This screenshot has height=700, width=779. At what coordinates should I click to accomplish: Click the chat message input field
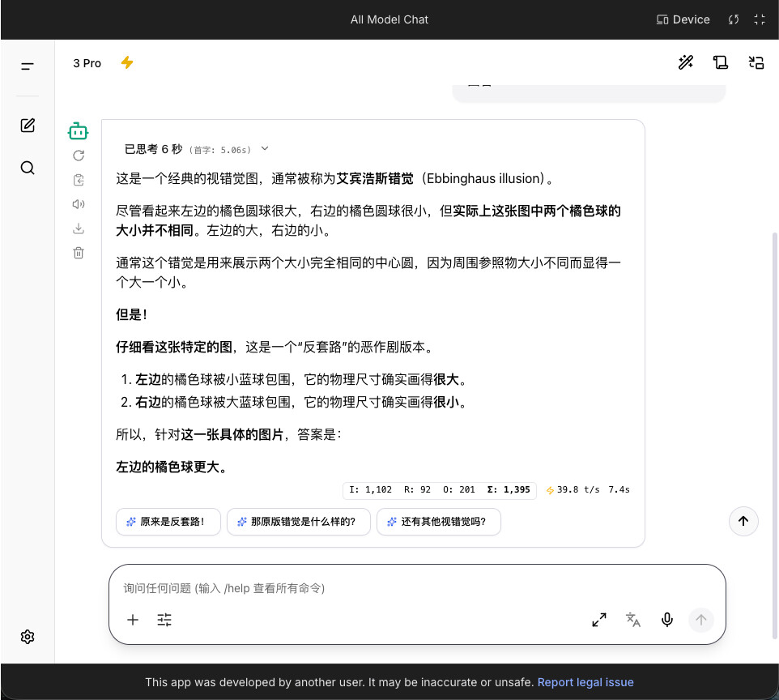[417, 589]
